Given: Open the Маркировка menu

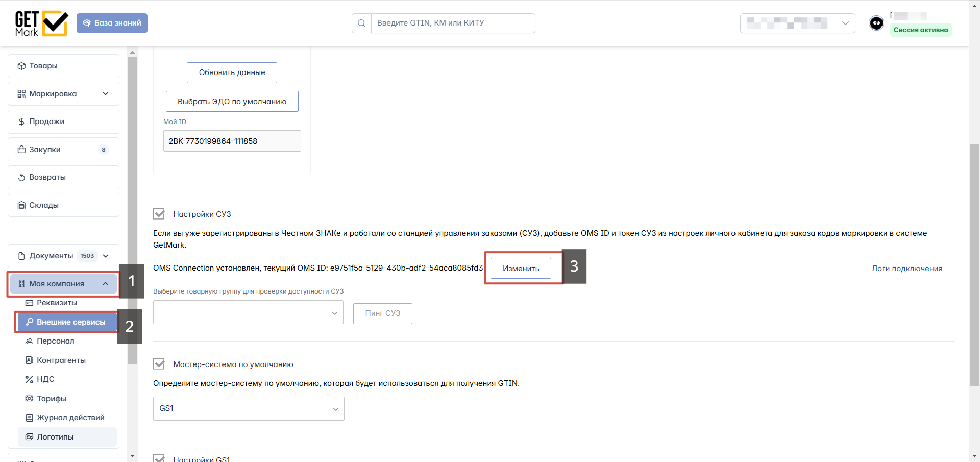Looking at the screenshot, I should [x=63, y=94].
